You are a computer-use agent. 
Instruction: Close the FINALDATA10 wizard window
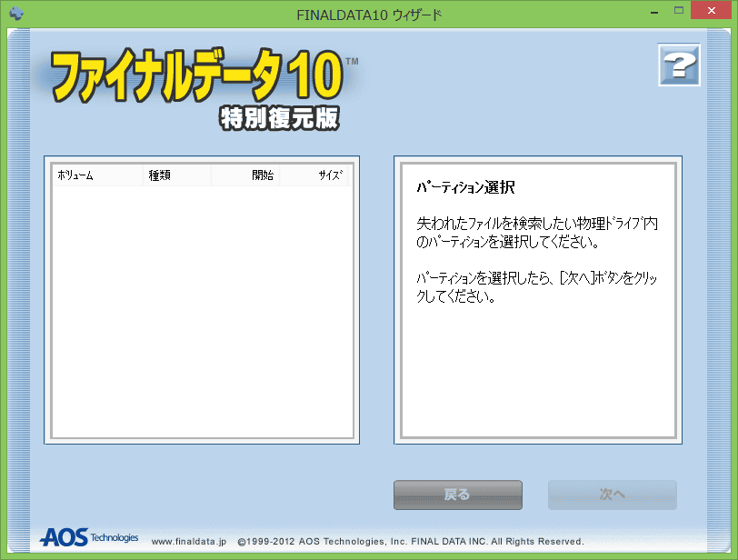point(711,10)
